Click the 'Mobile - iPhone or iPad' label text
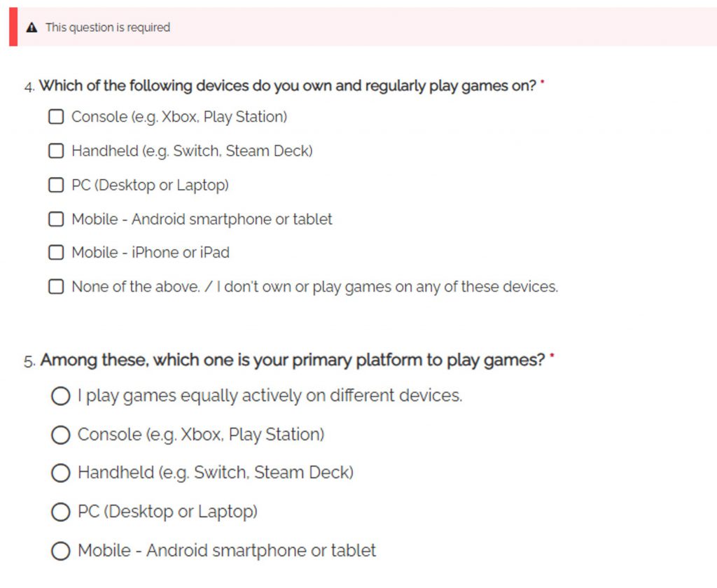The height and width of the screenshot is (588, 717). point(151,253)
